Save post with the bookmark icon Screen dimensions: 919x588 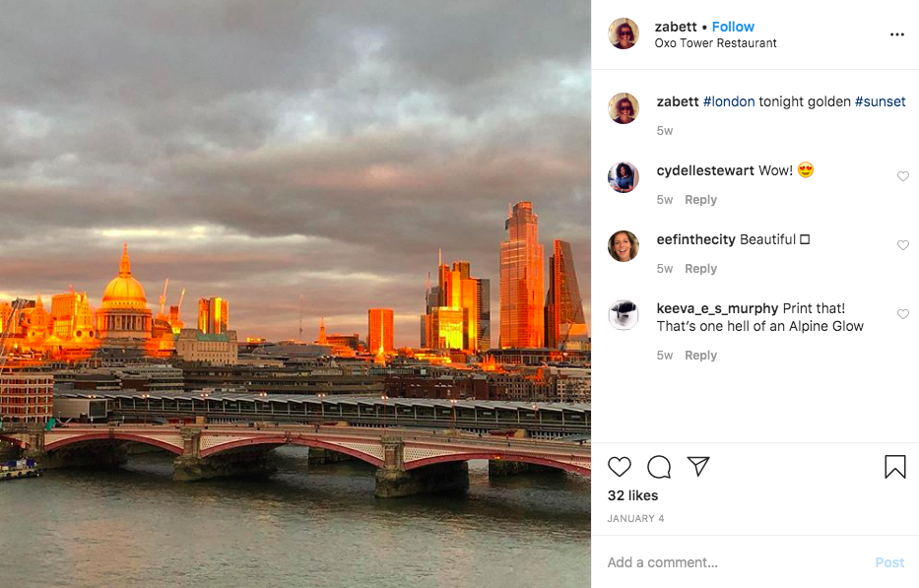[894, 467]
